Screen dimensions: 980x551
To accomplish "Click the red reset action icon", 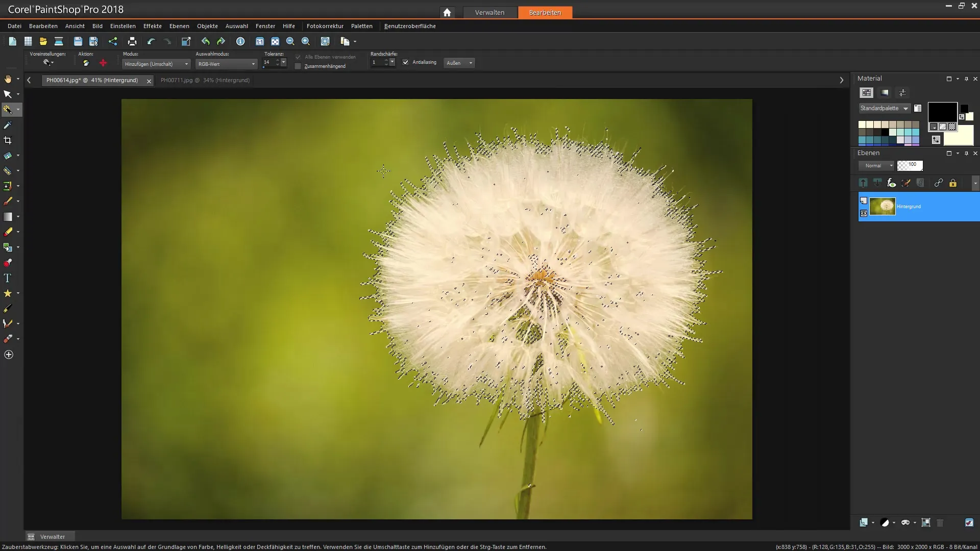I will pyautogui.click(x=103, y=63).
